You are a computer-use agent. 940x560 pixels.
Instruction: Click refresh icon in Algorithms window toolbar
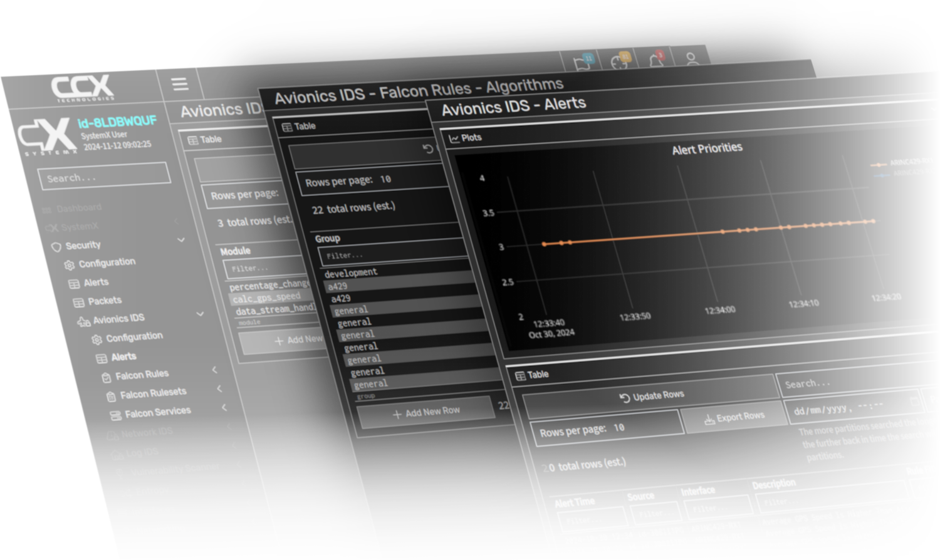tap(428, 148)
